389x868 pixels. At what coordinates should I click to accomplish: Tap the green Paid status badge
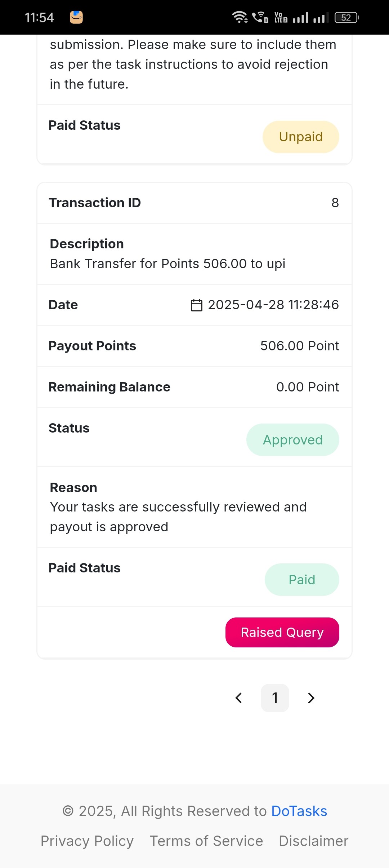[302, 580]
